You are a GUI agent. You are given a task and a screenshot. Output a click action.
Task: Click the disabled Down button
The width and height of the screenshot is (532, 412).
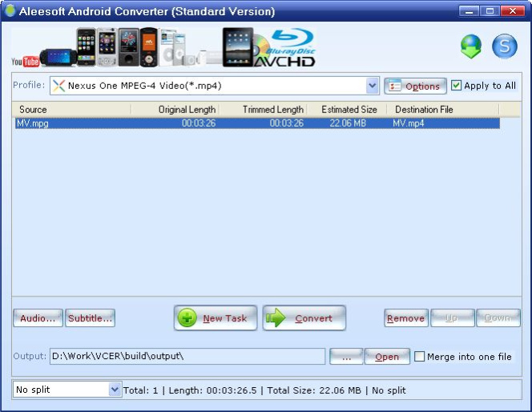tap(498, 318)
